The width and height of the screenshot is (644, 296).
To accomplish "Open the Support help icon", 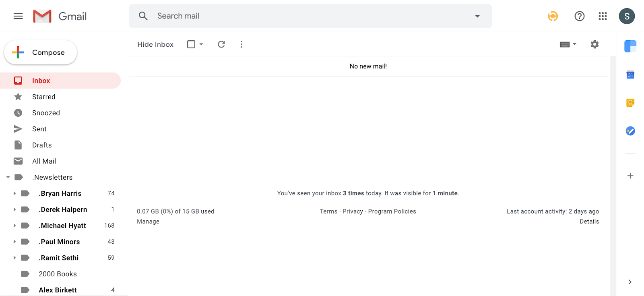I will click(x=579, y=16).
